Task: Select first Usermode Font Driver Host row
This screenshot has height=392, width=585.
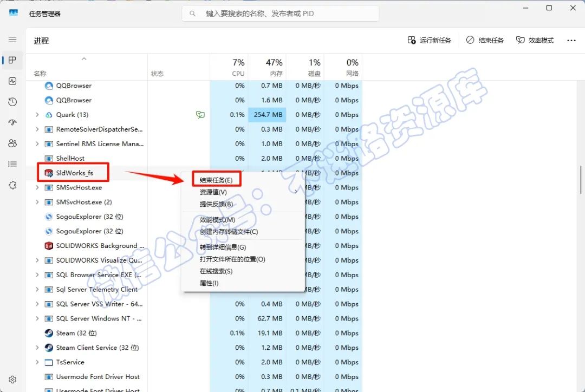Action: (194, 377)
